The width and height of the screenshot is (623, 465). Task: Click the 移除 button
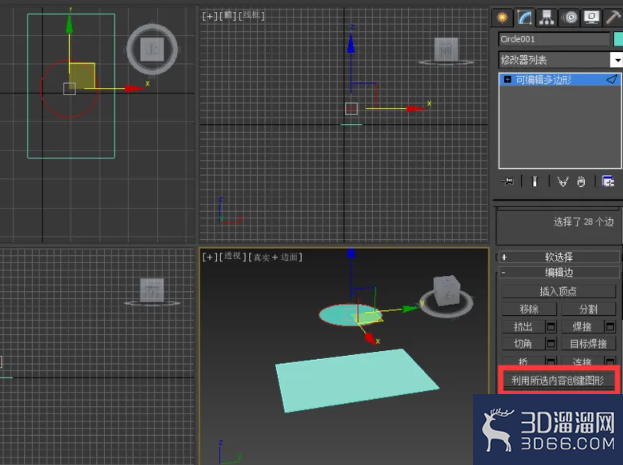(529, 309)
